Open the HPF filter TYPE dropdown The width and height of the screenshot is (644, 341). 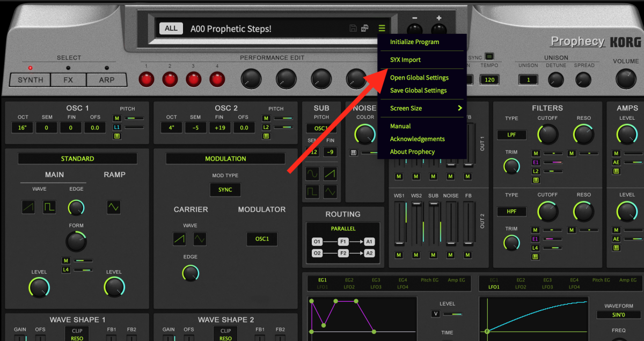(x=511, y=212)
